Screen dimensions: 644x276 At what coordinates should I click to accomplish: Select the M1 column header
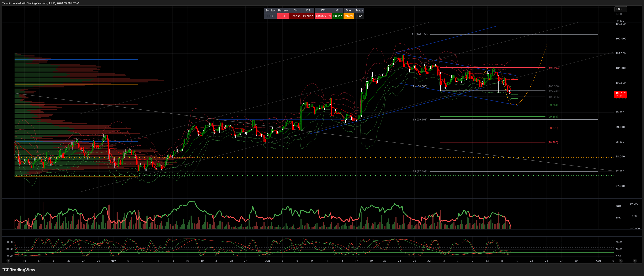click(x=337, y=10)
